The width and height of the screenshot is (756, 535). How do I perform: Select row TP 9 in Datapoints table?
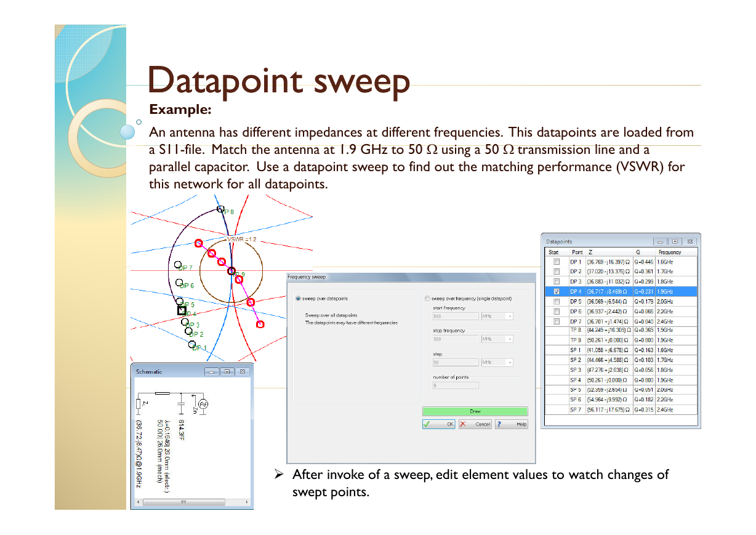click(x=621, y=340)
